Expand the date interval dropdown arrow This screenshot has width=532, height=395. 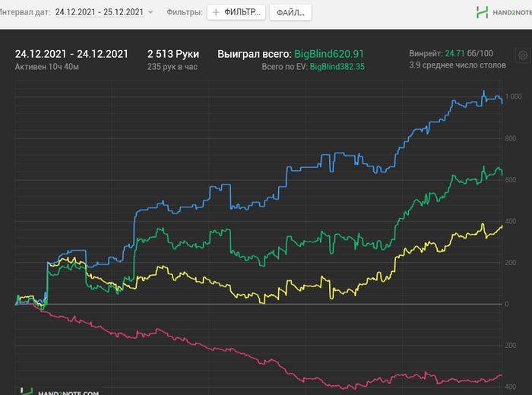click(150, 13)
